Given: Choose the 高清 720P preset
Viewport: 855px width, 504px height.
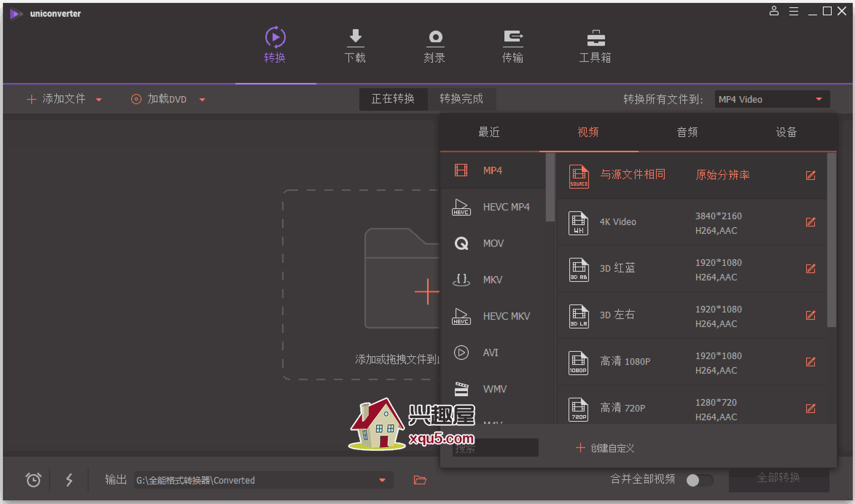Looking at the screenshot, I should [x=692, y=405].
